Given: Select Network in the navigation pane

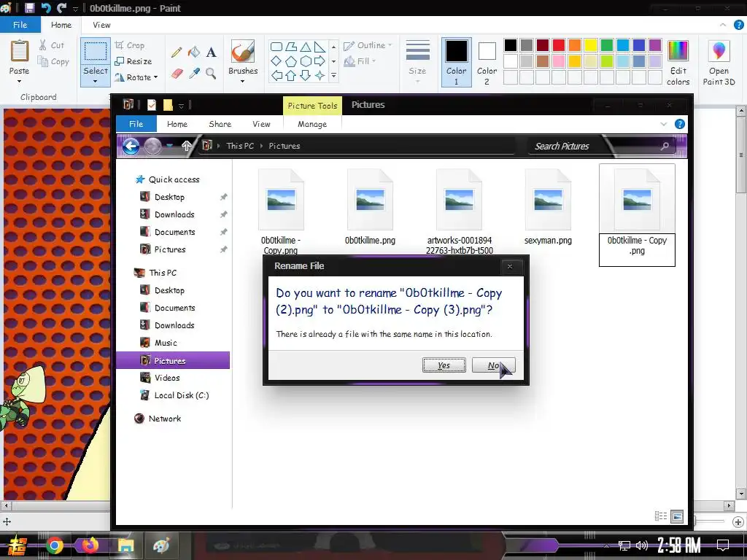Looking at the screenshot, I should click(164, 419).
